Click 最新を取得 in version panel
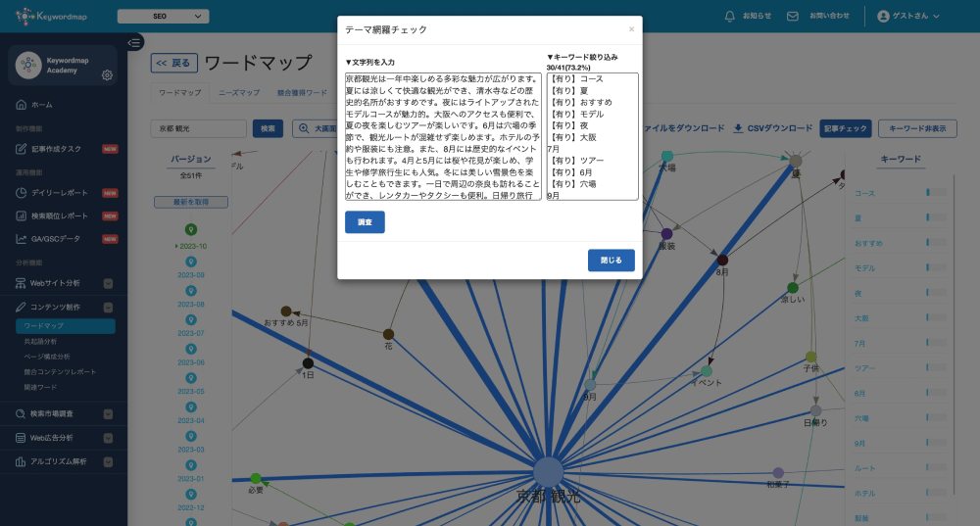Image resolution: width=980 pixels, height=526 pixels. [191, 202]
